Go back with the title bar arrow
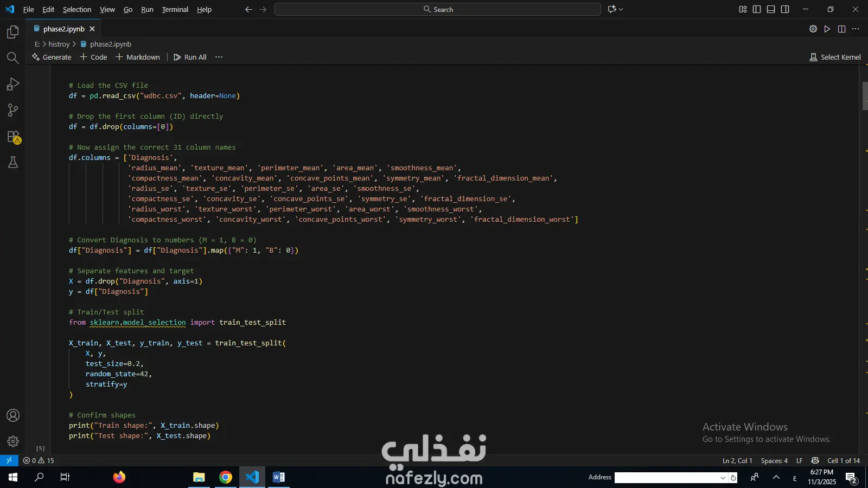The width and height of the screenshot is (868, 488). pyautogui.click(x=248, y=9)
